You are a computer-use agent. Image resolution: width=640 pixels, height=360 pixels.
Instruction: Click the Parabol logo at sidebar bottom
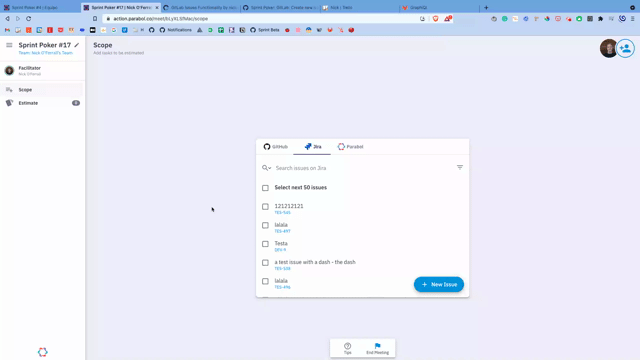coord(42,352)
